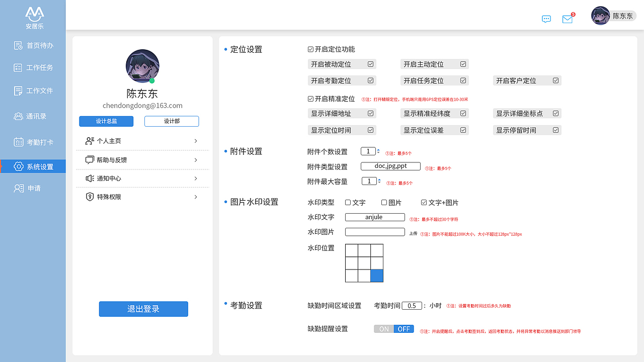Toggle the 显示停留时间 checkbox
This screenshot has height=362, width=644.
coord(556,130)
